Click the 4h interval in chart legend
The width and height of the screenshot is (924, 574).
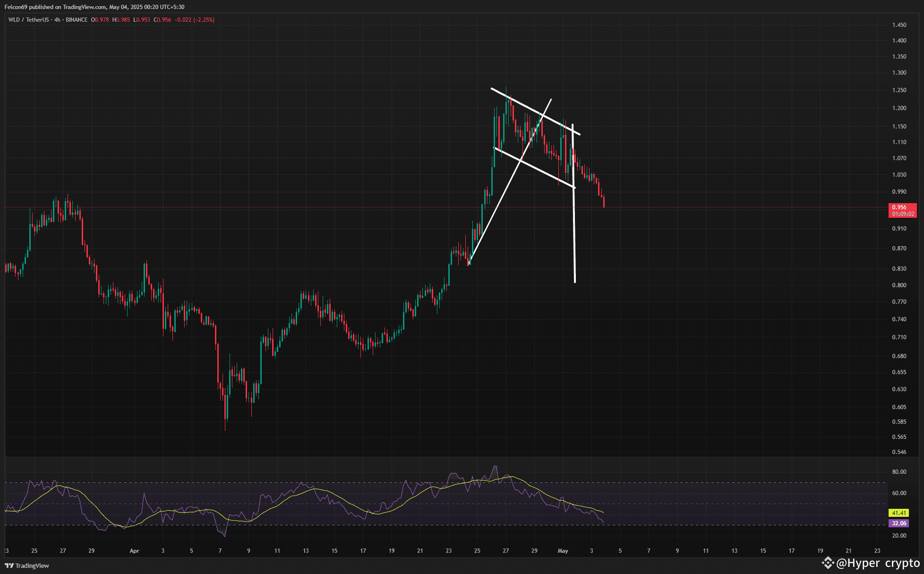tap(57, 20)
